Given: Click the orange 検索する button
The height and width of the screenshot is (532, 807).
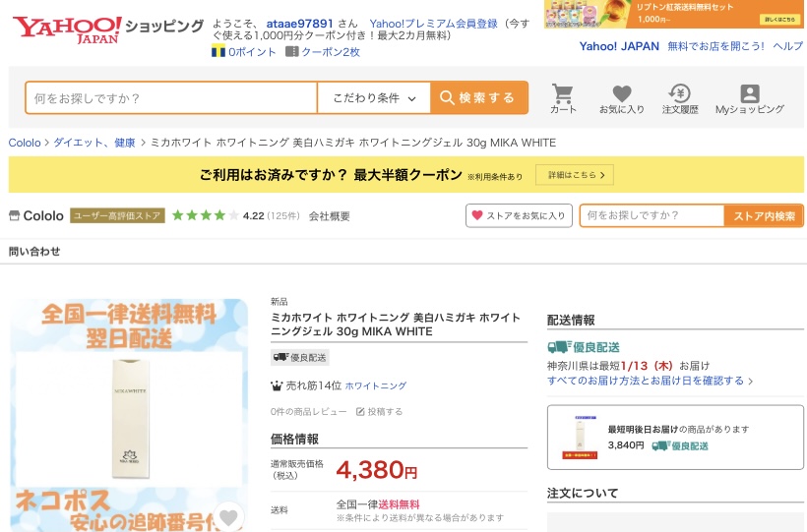Looking at the screenshot, I should pos(479,97).
